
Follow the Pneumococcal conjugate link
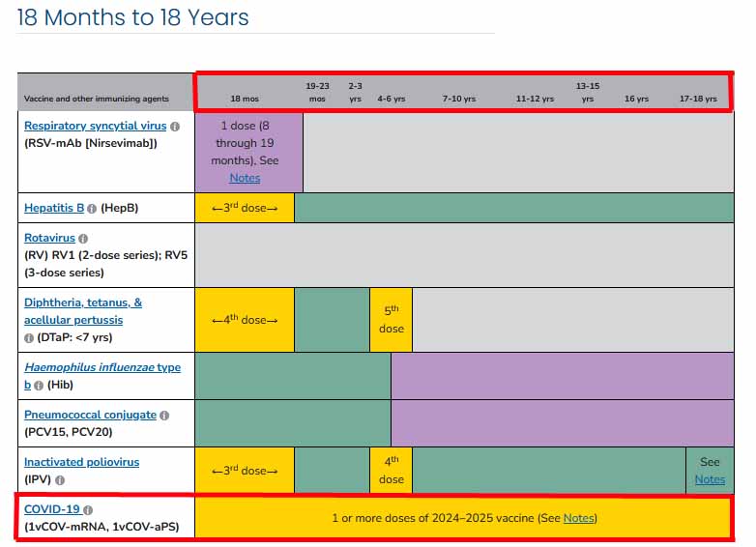click(x=90, y=415)
